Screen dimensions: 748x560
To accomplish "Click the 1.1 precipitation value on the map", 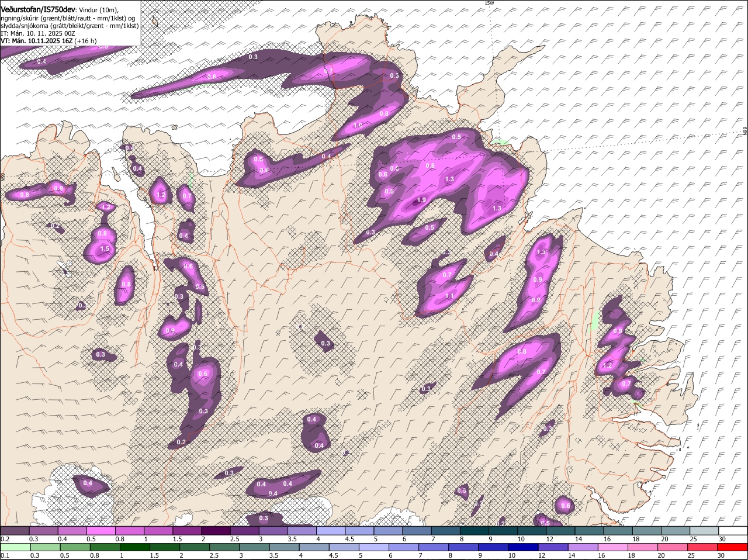I will coord(449,296).
